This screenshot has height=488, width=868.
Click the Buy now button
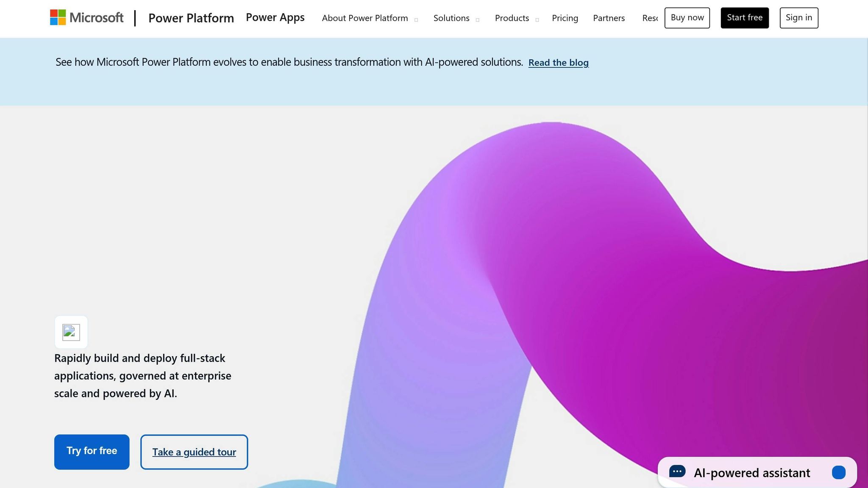coord(687,17)
